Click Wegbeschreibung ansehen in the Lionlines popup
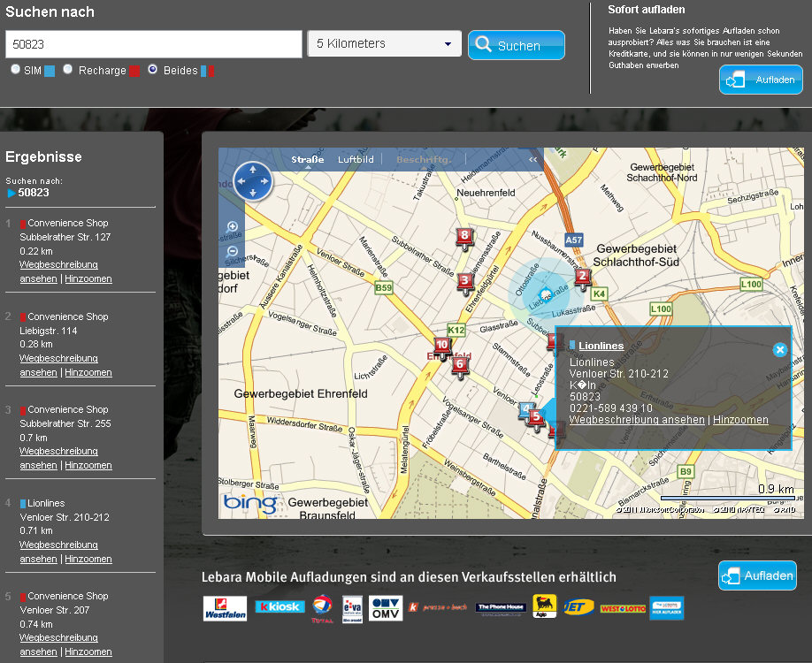 click(x=637, y=420)
